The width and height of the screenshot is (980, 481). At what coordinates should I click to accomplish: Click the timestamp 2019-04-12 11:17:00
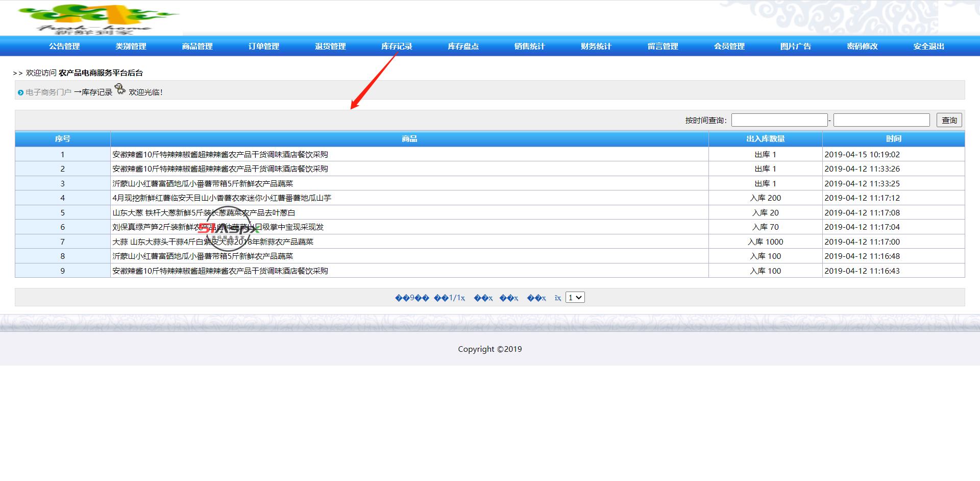[862, 242]
